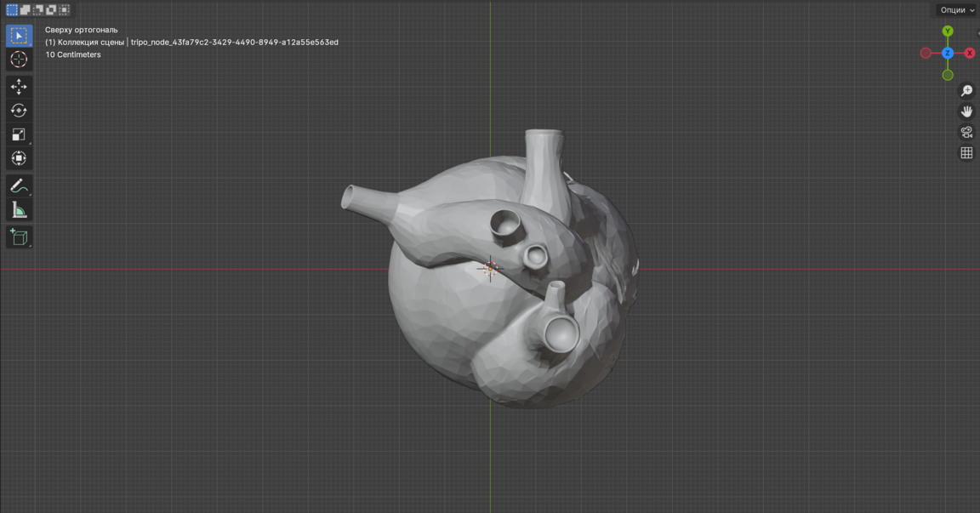Enable invert selection mode

51,10
